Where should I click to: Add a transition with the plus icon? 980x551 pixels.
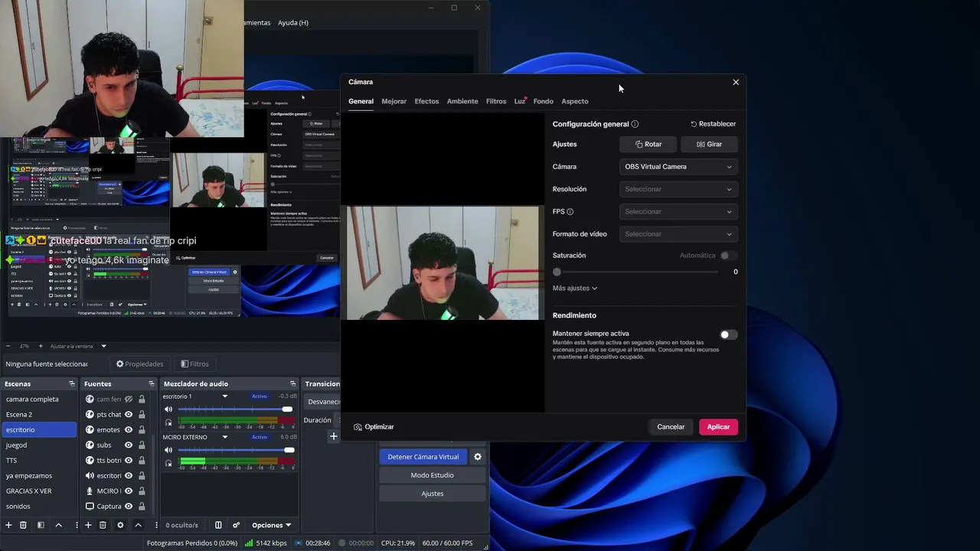point(333,436)
